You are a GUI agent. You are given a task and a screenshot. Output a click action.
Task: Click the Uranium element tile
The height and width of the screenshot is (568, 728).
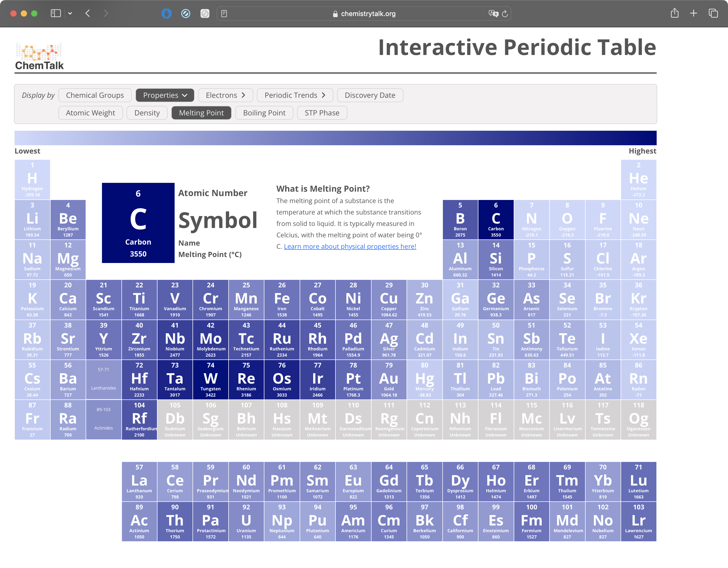(x=246, y=521)
